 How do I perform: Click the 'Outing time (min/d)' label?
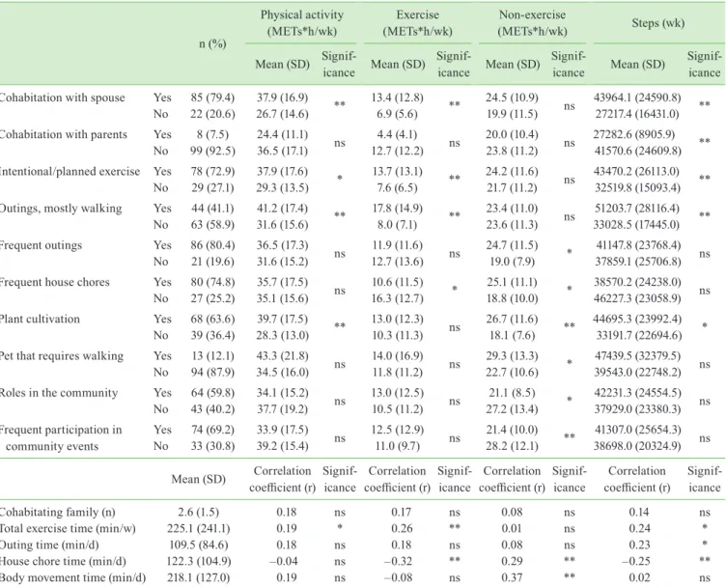pyautogui.click(x=49, y=545)
